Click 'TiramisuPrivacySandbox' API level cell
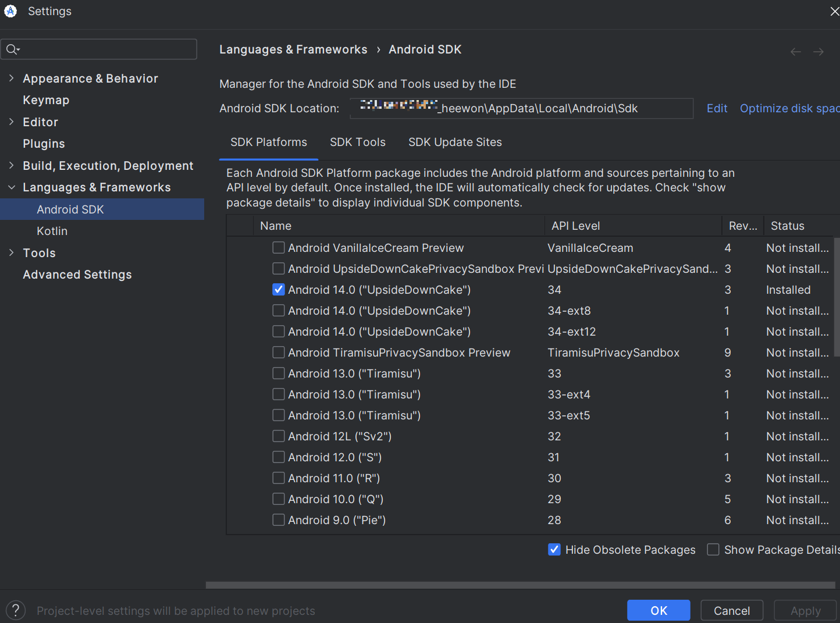Screen dimensions: 840x623 [613, 353]
